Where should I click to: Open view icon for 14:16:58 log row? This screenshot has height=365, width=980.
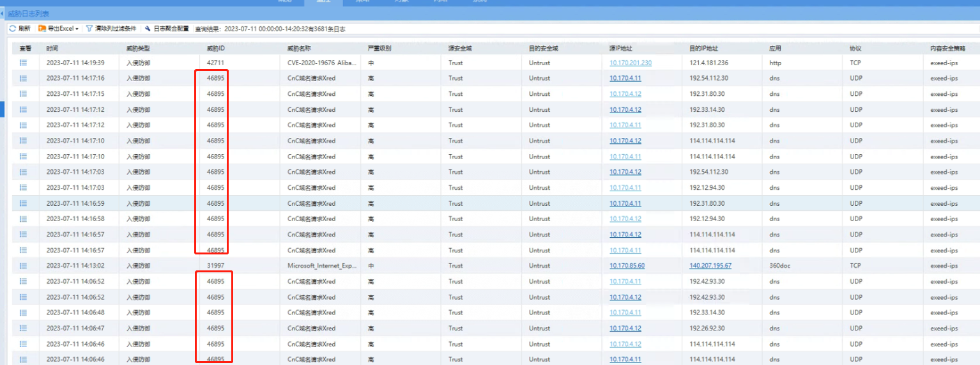[x=23, y=219]
